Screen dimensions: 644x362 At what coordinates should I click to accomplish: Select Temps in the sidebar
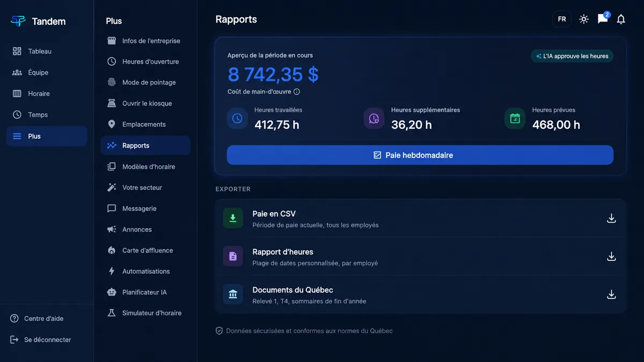tap(47, 115)
